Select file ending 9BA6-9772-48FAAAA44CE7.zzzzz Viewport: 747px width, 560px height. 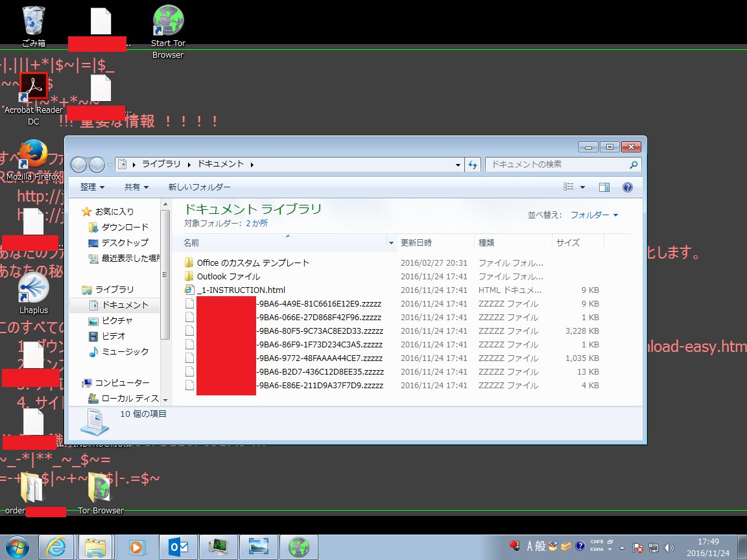(285, 358)
